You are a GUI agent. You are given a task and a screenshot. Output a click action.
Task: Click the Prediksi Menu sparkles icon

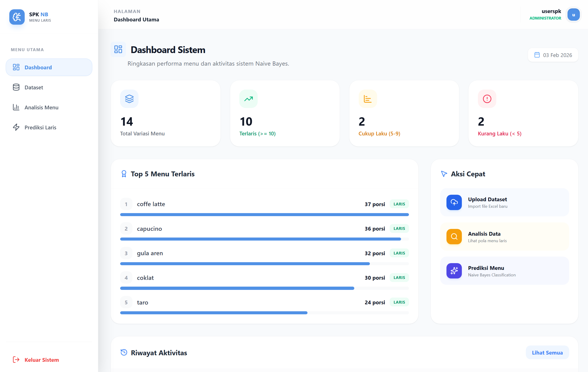pyautogui.click(x=454, y=271)
